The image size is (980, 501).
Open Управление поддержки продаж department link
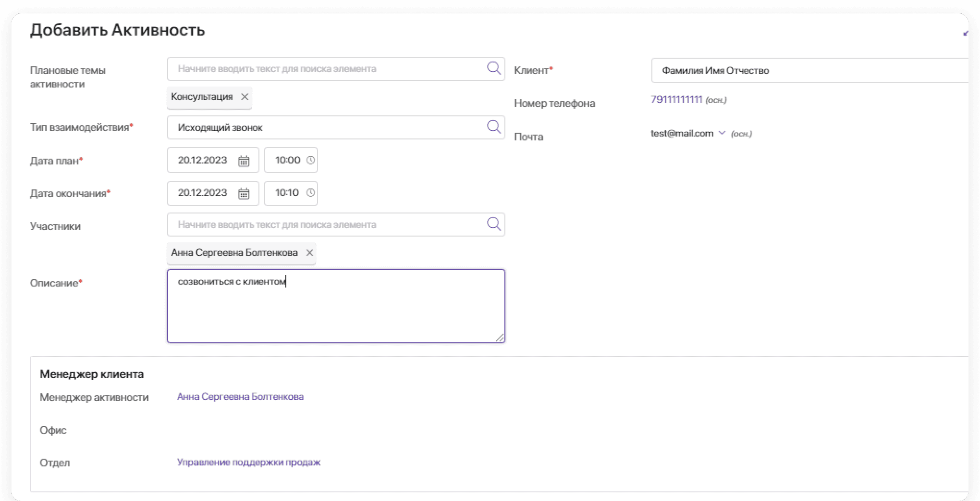(248, 462)
